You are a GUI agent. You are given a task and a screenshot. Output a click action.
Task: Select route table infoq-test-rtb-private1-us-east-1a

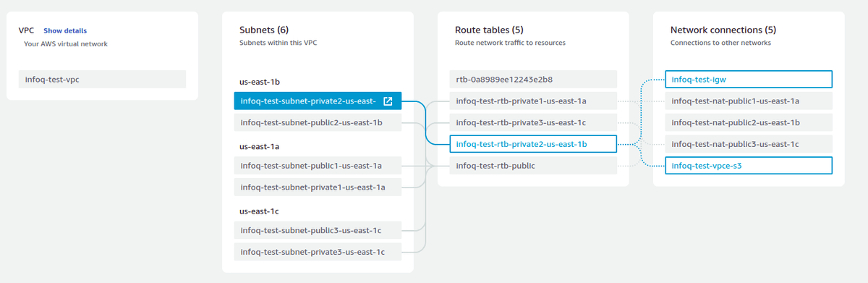[533, 101]
